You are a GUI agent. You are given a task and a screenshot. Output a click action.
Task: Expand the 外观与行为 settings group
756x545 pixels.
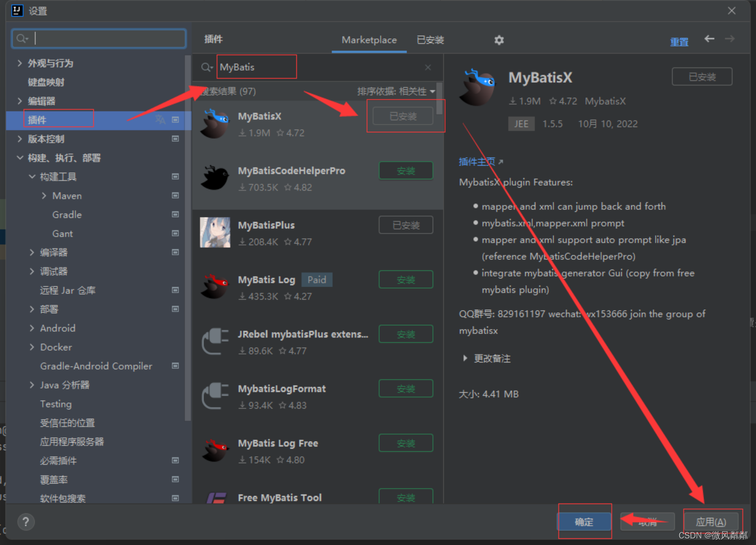[x=20, y=63]
